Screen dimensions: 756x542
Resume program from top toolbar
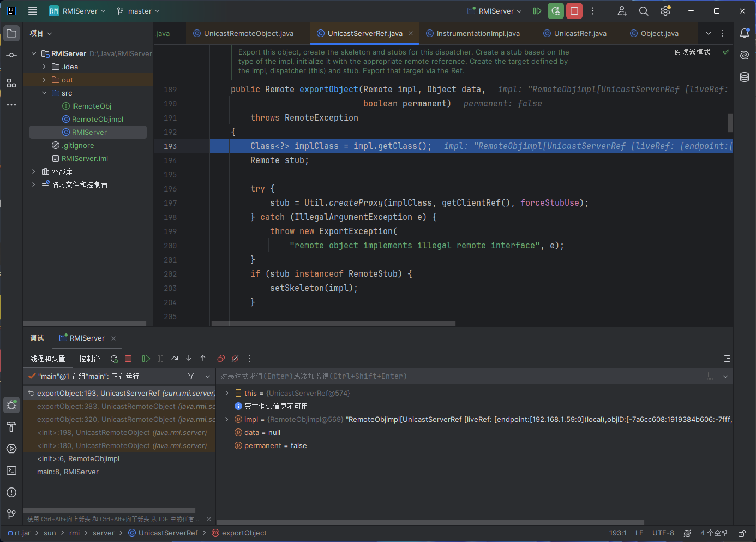point(537,11)
